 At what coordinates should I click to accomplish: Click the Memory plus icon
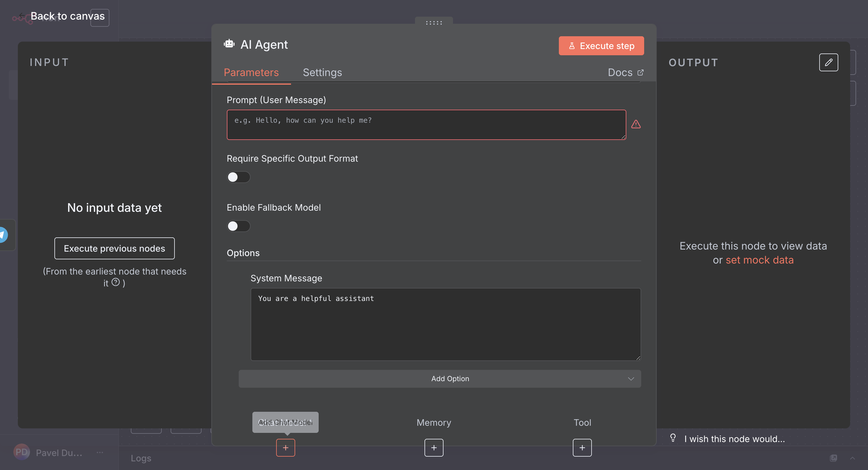tap(434, 447)
